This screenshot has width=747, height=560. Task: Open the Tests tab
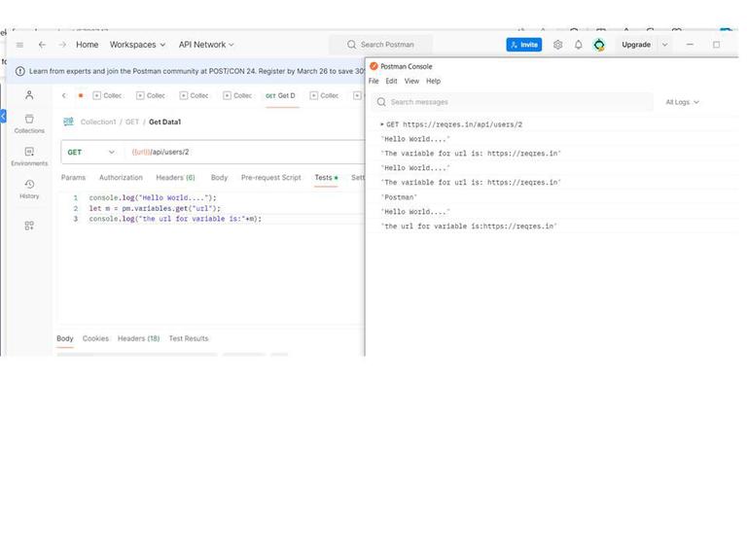326,178
